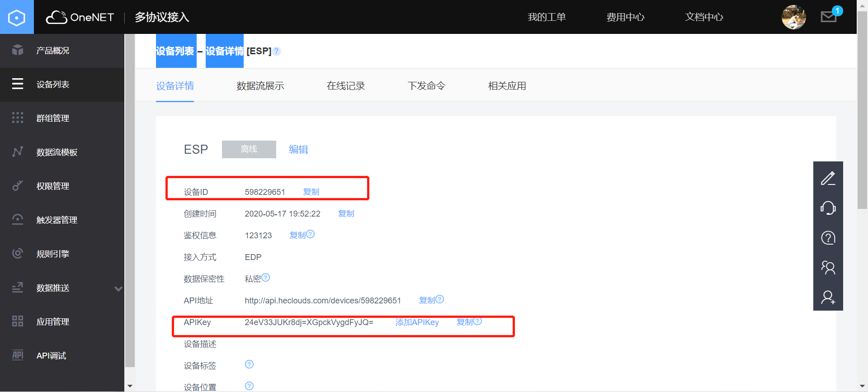The image size is (868, 392).
Task: Switch to the 设备详情 tab
Action: click(175, 86)
